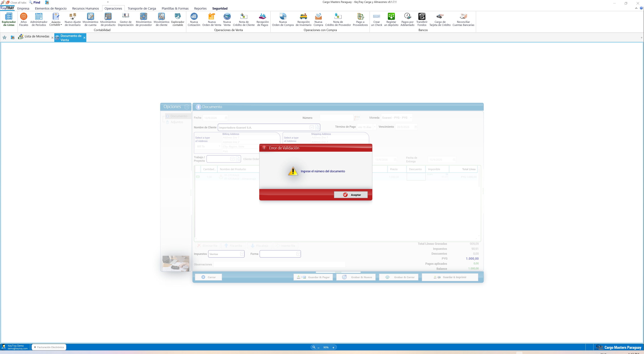Image resolution: width=644 pixels, height=354 pixels.
Task: Zoom out with the minus button
Action: point(318,347)
